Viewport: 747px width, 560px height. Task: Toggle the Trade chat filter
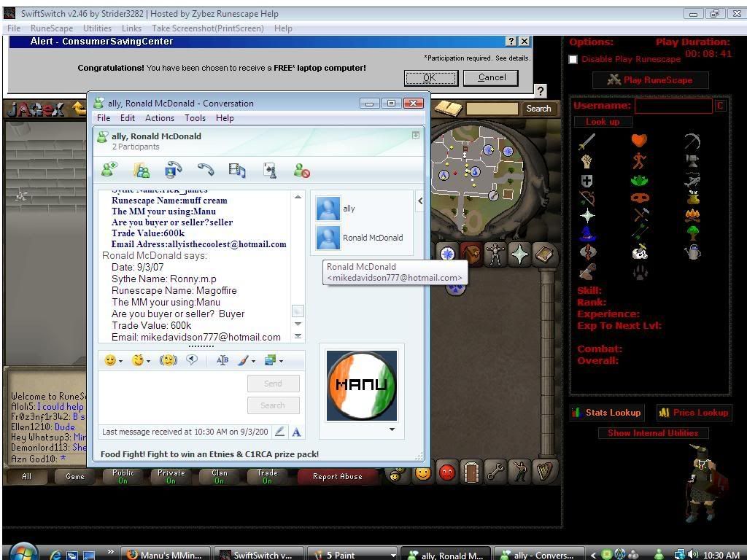click(x=267, y=476)
